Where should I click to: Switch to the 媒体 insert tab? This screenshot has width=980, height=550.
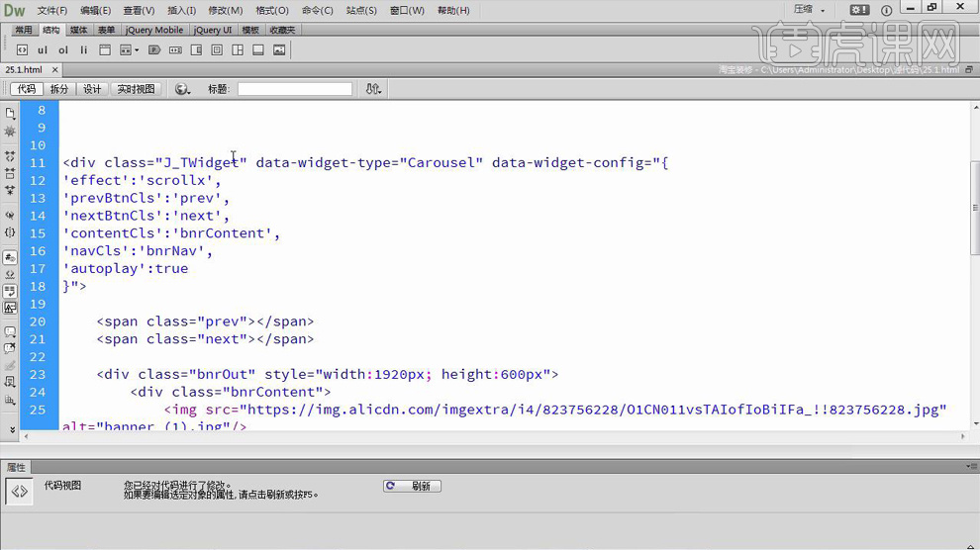click(x=79, y=30)
